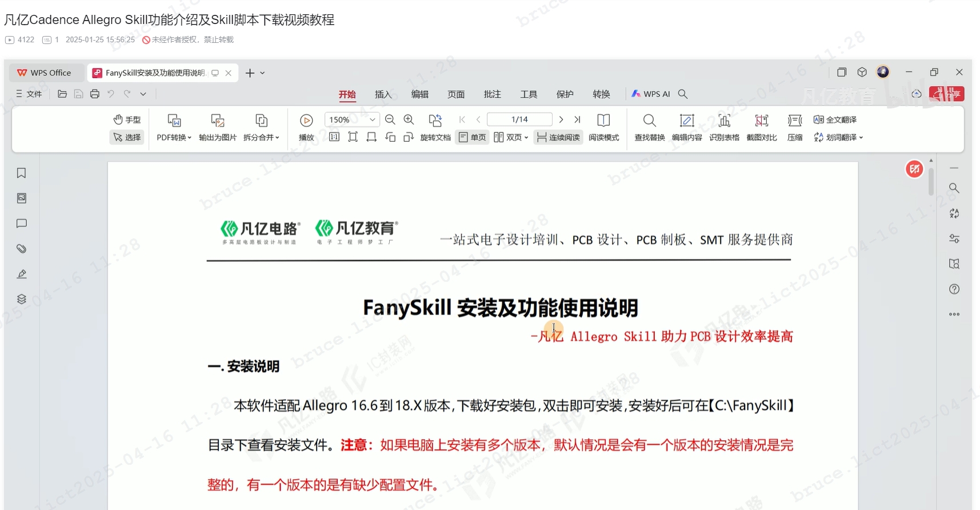
Task: Switch to the 插入 tab
Action: tap(383, 94)
